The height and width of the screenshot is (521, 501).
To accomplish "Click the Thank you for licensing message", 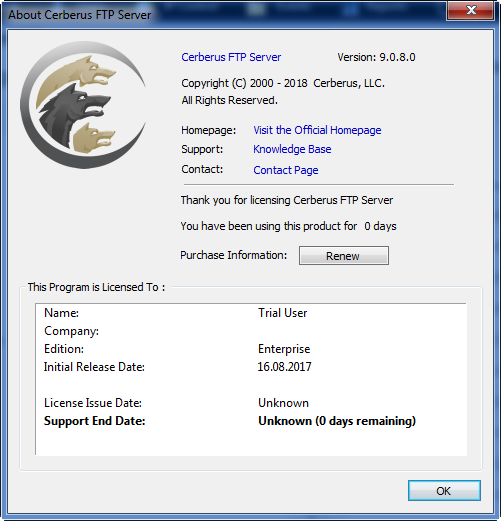I will (287, 200).
